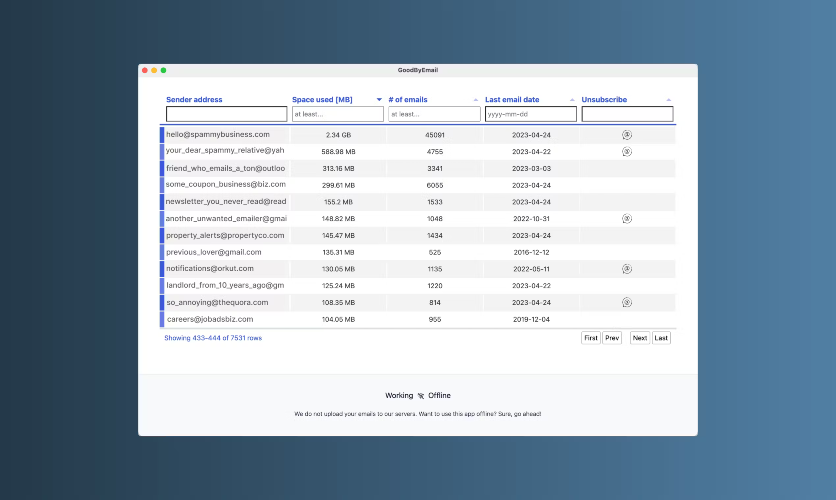Go to the Next page
This screenshot has height=500, width=836.
[x=640, y=338]
